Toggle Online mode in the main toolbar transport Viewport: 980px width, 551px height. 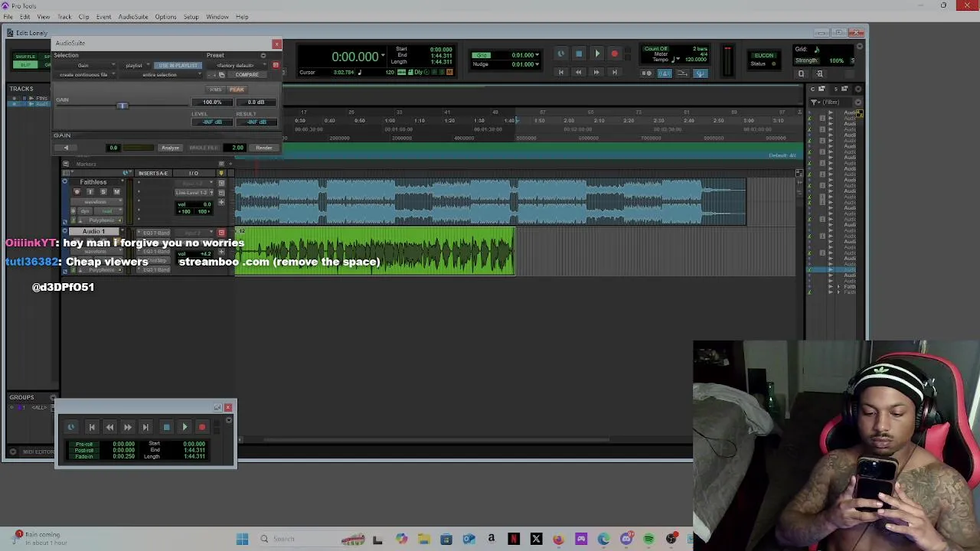[x=560, y=54]
